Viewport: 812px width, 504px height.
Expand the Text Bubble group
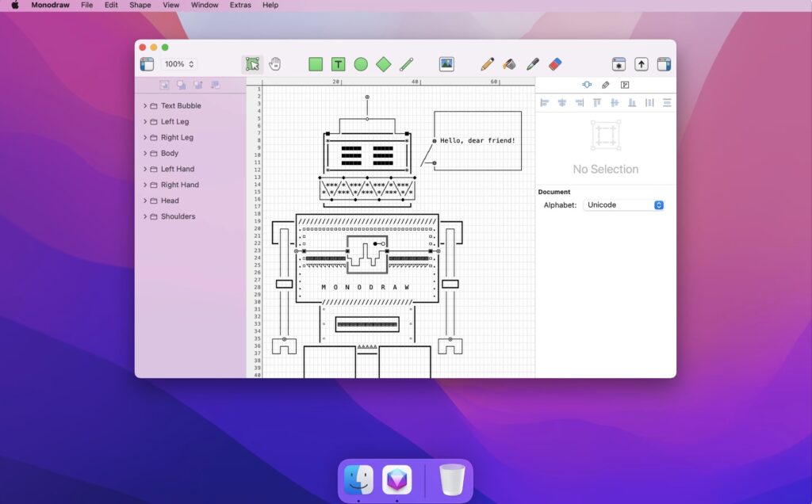(145, 105)
